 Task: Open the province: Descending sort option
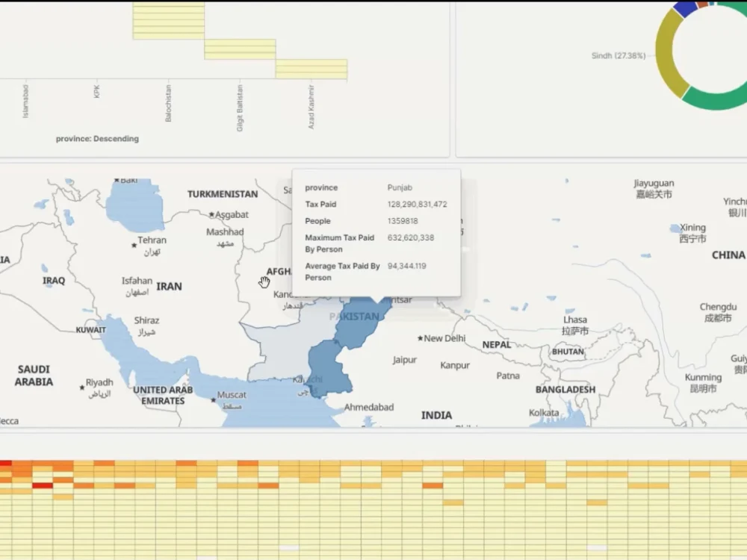coord(96,139)
